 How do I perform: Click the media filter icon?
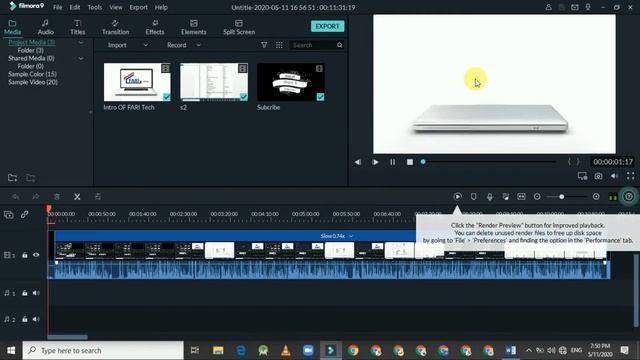pos(264,45)
